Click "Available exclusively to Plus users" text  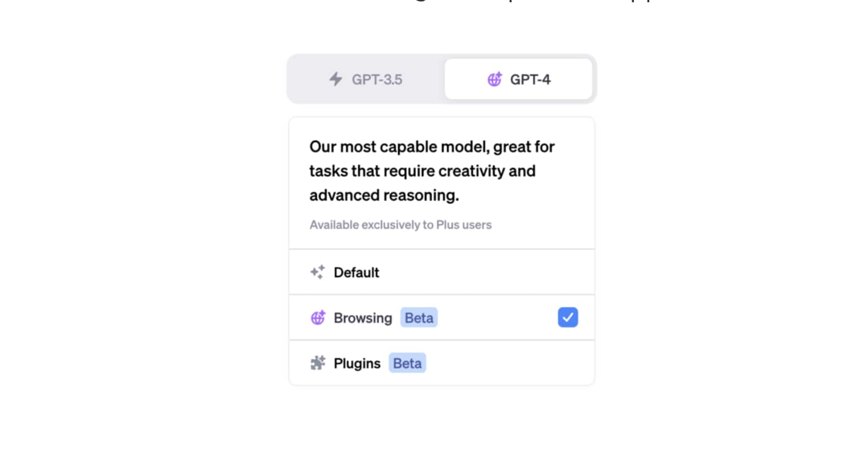coord(400,225)
